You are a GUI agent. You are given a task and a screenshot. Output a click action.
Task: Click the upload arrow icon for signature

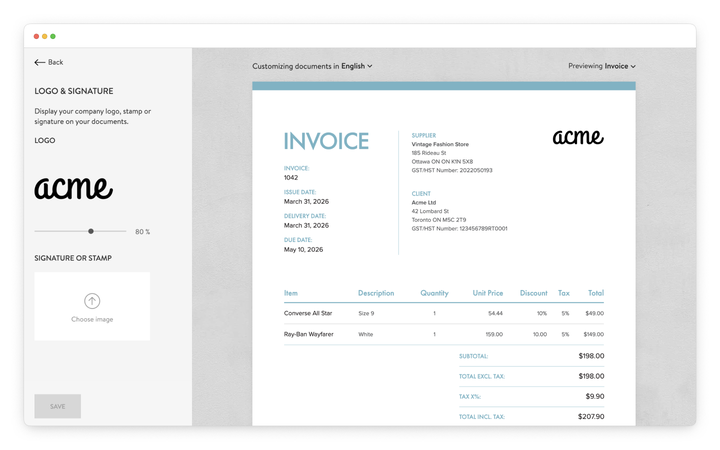[92, 301]
